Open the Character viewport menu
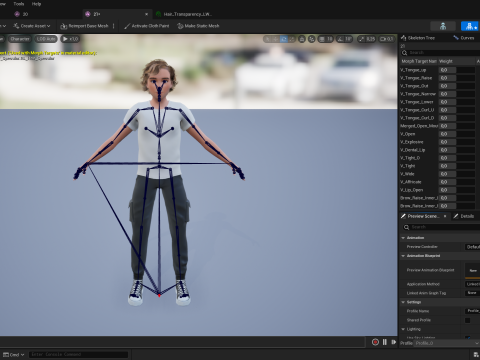 (x=20, y=39)
